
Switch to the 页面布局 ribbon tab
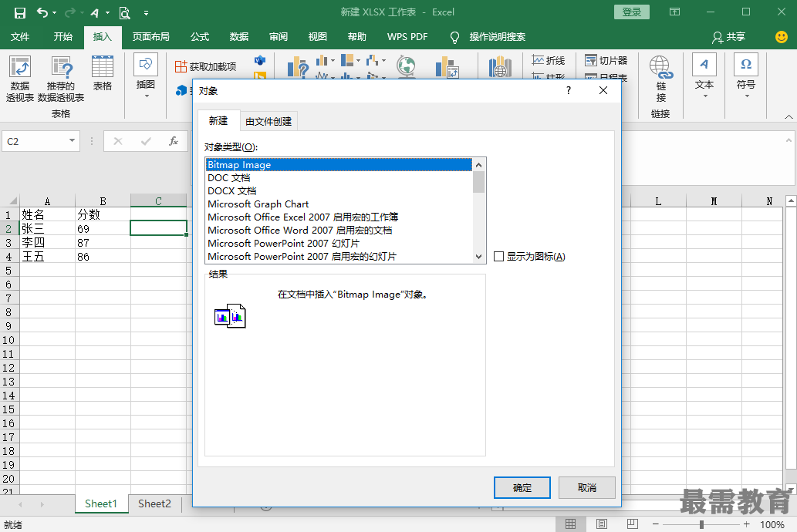(x=151, y=37)
